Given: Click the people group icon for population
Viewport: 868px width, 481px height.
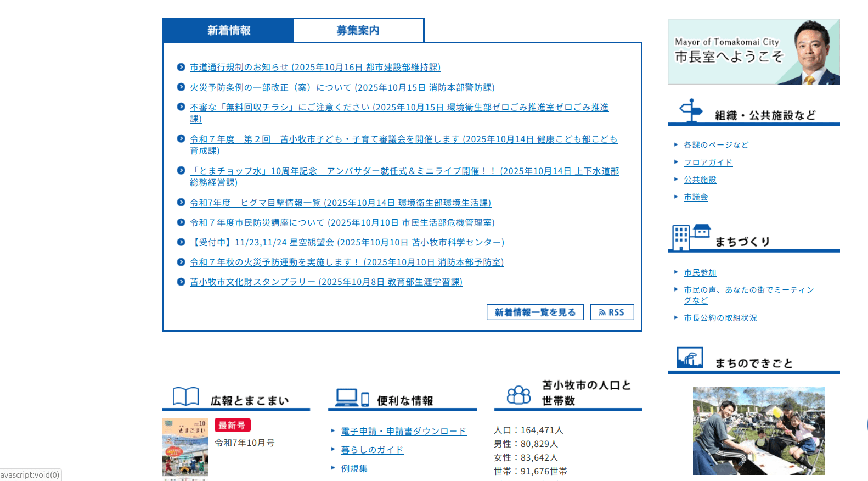Looking at the screenshot, I should (518, 394).
